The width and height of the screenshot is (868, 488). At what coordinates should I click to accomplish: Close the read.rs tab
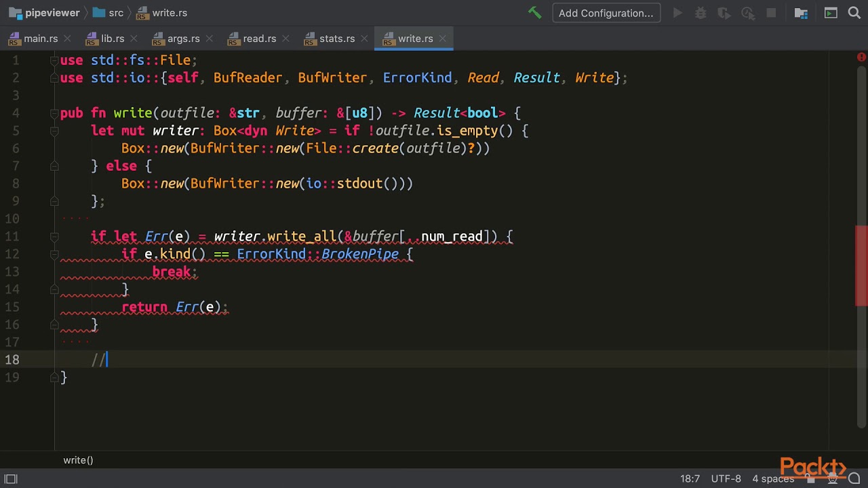point(285,39)
